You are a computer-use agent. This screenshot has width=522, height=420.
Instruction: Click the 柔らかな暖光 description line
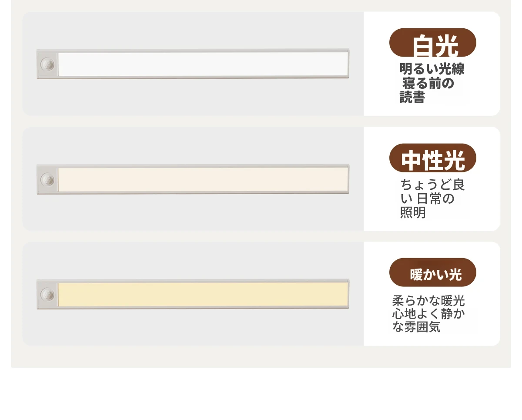429,301
